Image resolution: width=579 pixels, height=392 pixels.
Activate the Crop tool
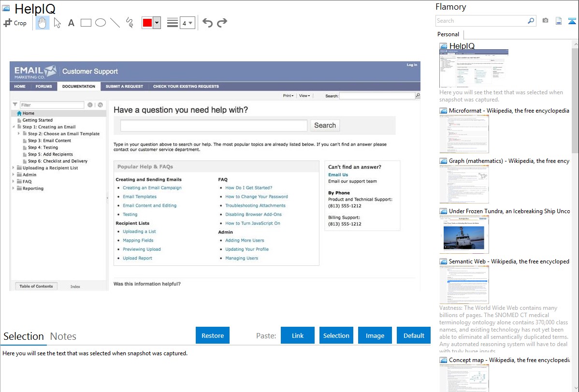click(x=15, y=23)
